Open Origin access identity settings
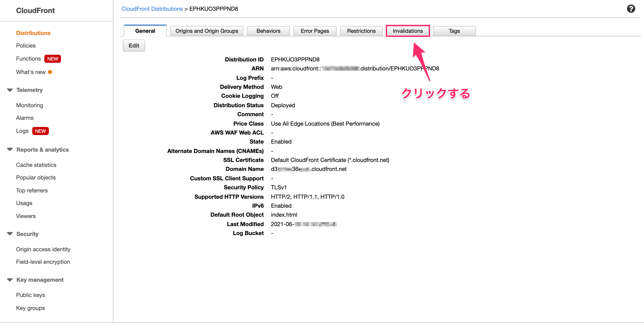Image resolution: width=644 pixels, height=323 pixels. click(x=43, y=249)
